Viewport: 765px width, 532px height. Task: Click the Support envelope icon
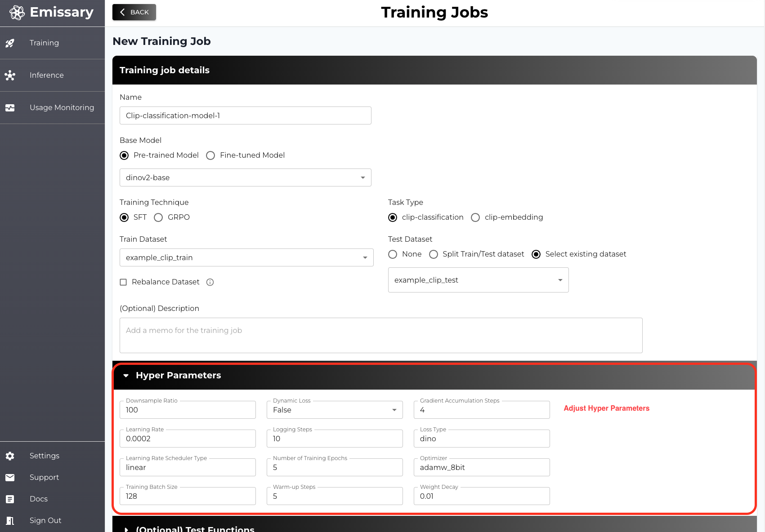(x=10, y=478)
